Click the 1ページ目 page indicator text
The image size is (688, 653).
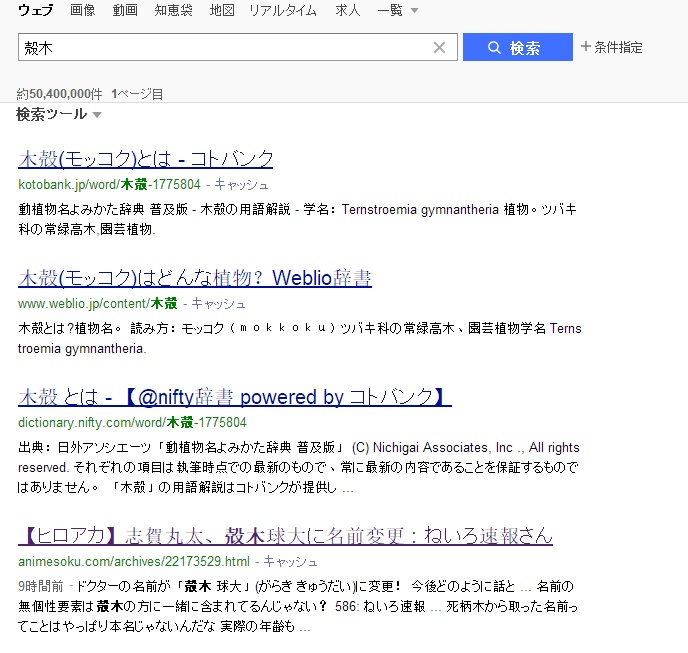tap(137, 94)
